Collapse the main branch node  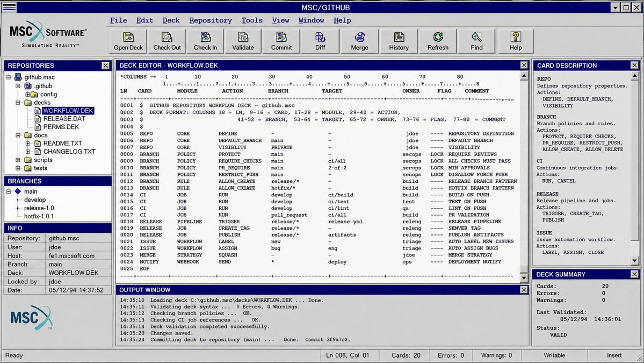pos(9,191)
